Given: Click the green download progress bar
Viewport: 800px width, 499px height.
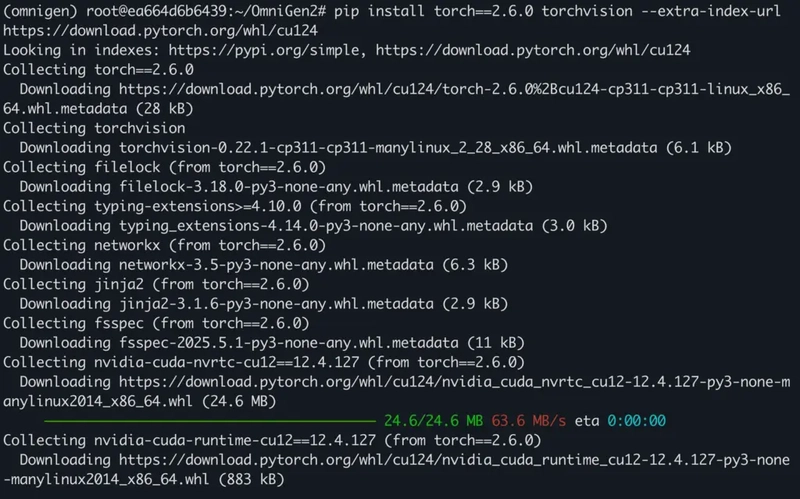Looking at the screenshot, I should (210, 421).
